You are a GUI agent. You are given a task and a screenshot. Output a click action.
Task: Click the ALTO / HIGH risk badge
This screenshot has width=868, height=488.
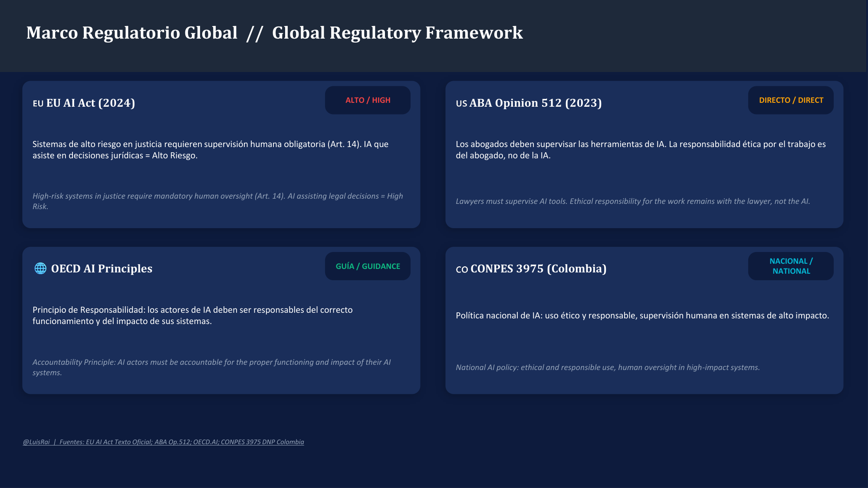[368, 100]
